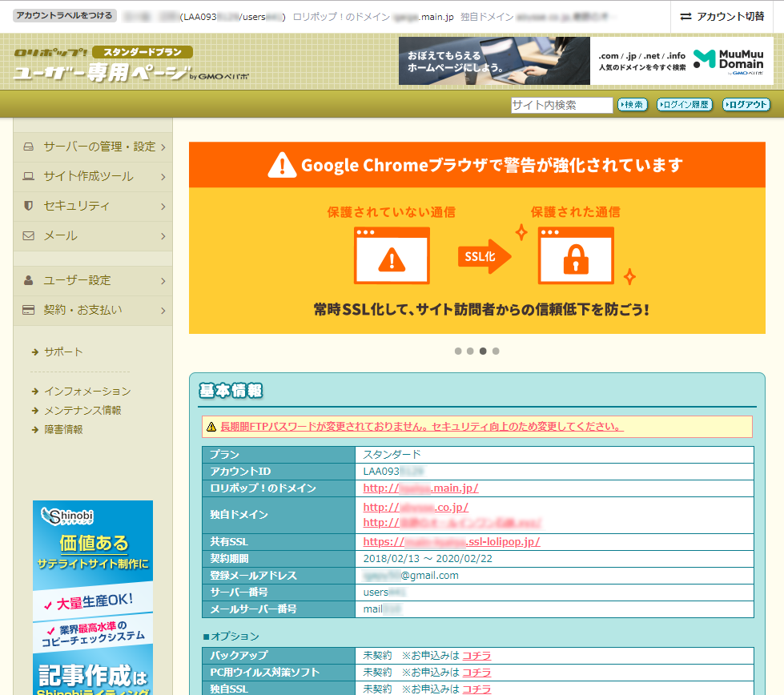Screen dimensions: 784x695
Task: Click the 検索 search button
Action: 633,105
